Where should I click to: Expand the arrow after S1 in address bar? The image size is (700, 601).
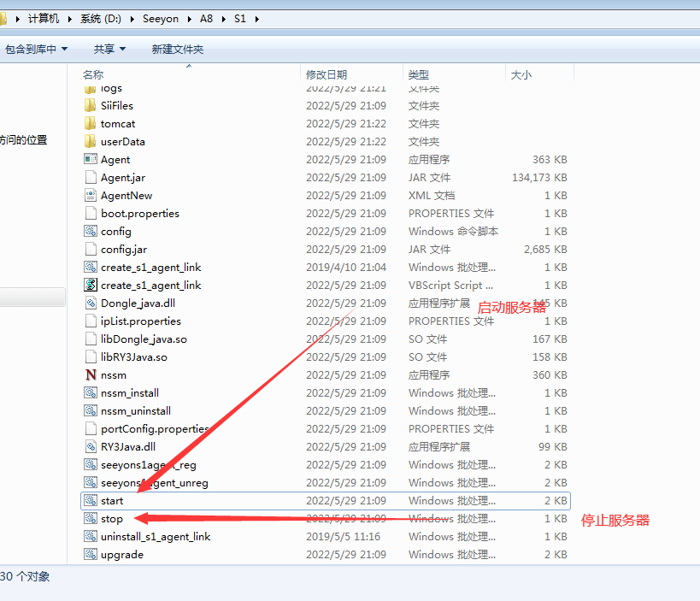pos(256,19)
